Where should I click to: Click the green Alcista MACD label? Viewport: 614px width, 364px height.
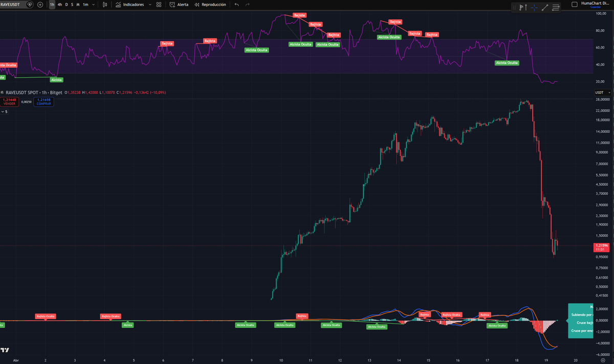[x=127, y=325]
